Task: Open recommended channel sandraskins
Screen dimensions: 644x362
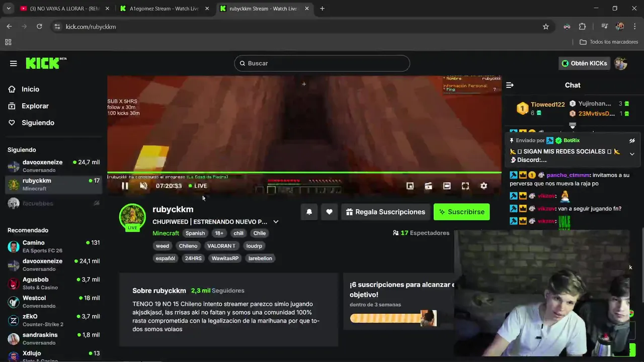Action: (x=53, y=338)
